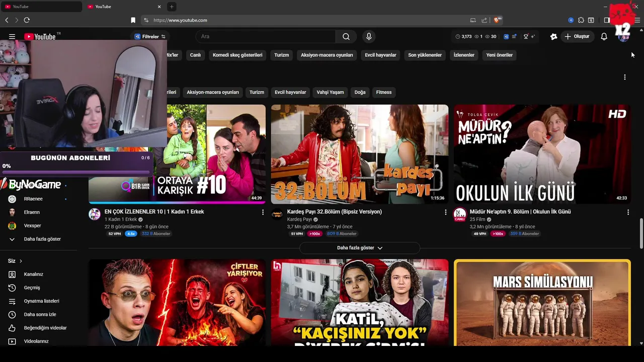Click the Brave shields lion icon

point(497,20)
